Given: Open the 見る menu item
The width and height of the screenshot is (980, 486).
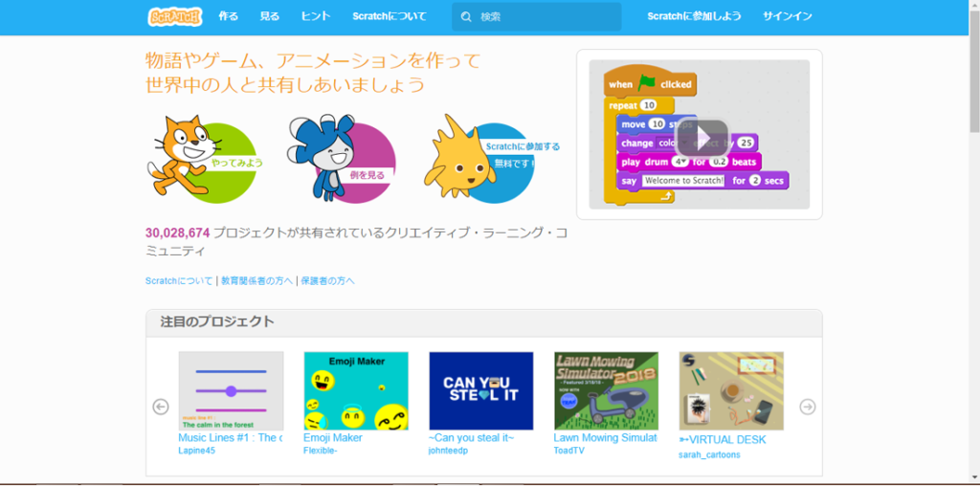Looking at the screenshot, I should pyautogui.click(x=270, y=16).
